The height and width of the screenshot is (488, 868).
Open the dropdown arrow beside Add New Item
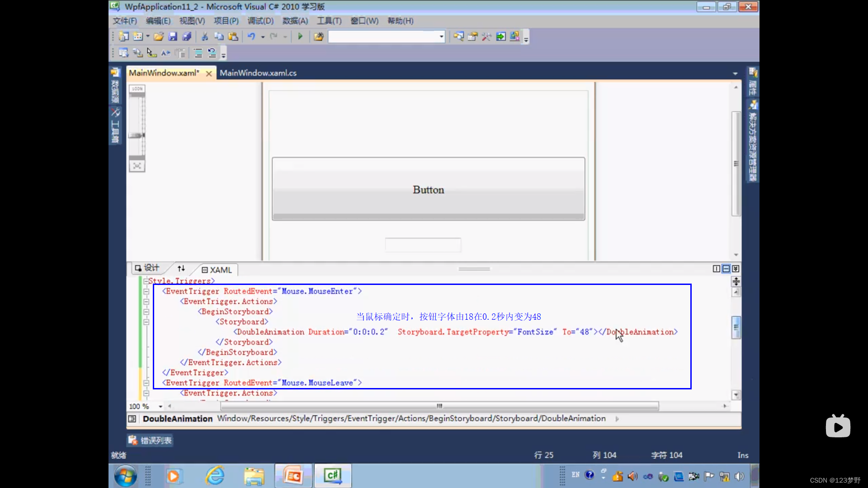(148, 37)
